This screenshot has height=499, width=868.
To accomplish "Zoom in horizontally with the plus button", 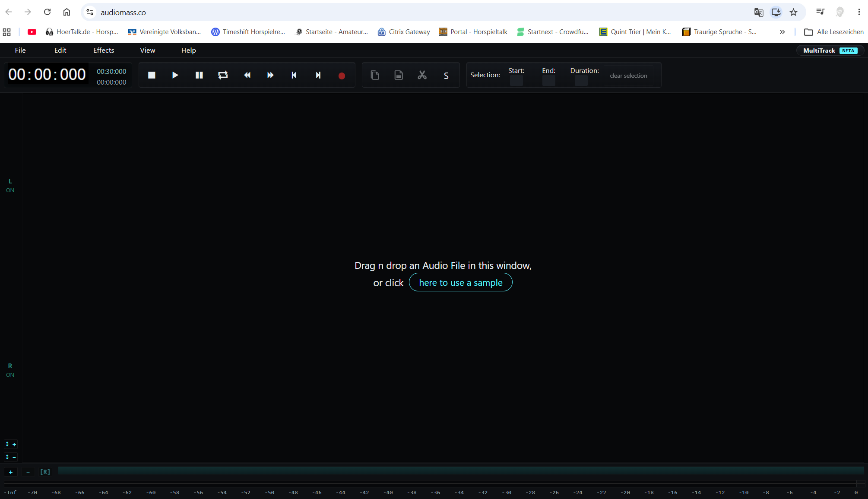I will point(11,472).
